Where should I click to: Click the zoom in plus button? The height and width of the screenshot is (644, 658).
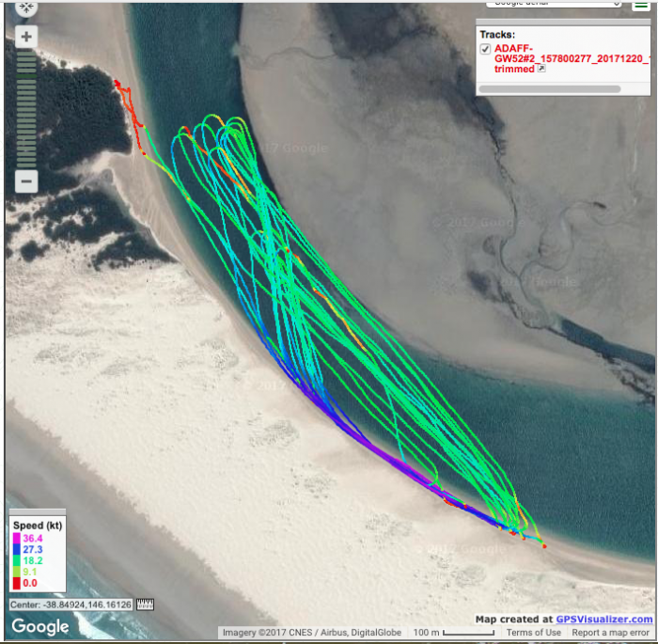tap(26, 38)
